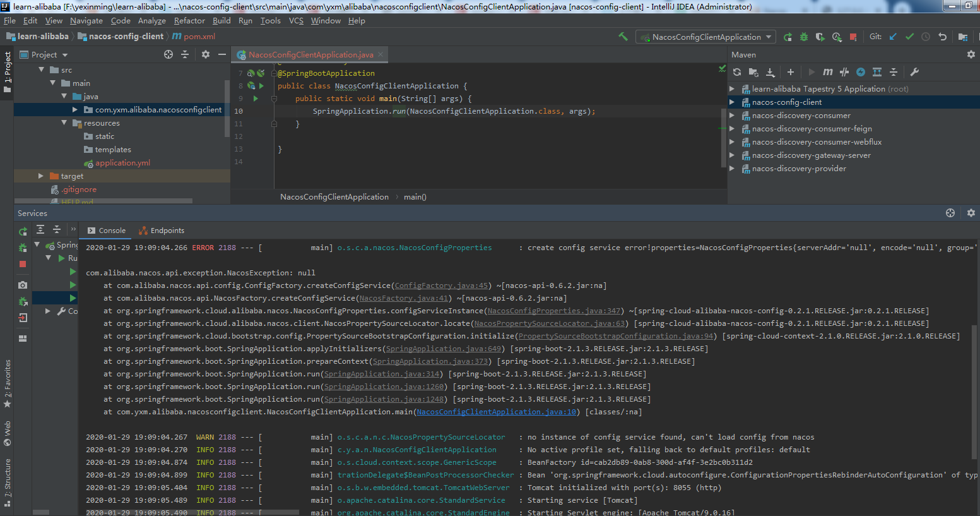
Task: Switch to the Endpoints tab
Action: point(162,231)
